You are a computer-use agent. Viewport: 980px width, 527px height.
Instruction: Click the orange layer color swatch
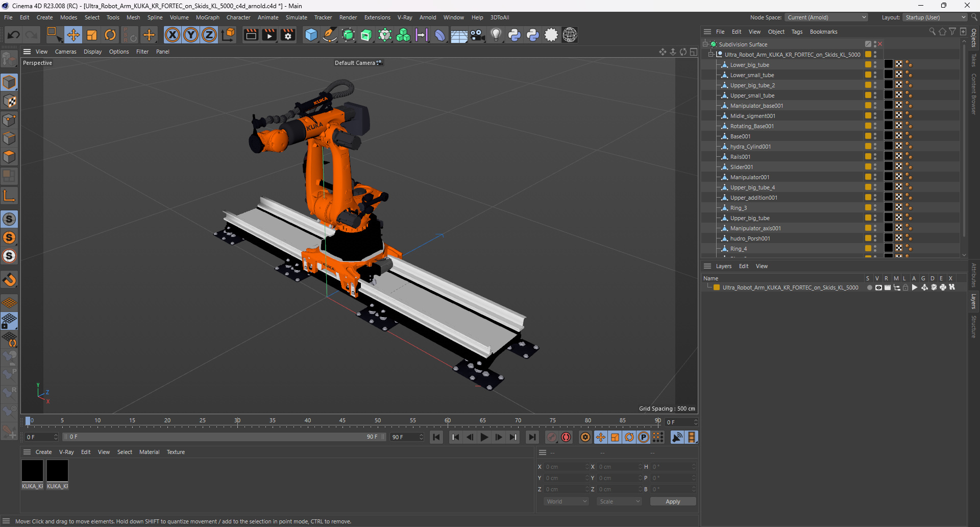[x=717, y=288]
